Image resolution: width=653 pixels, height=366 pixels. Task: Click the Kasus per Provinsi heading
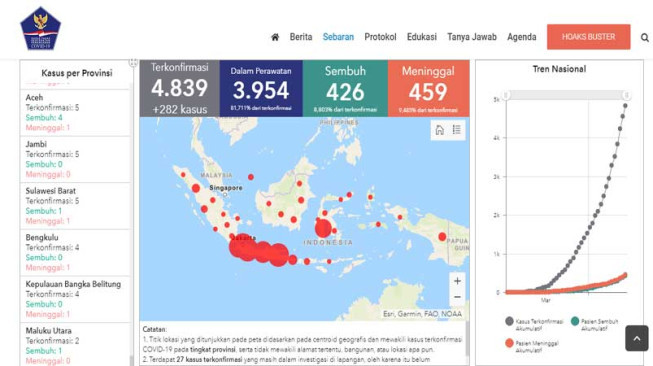77,73
